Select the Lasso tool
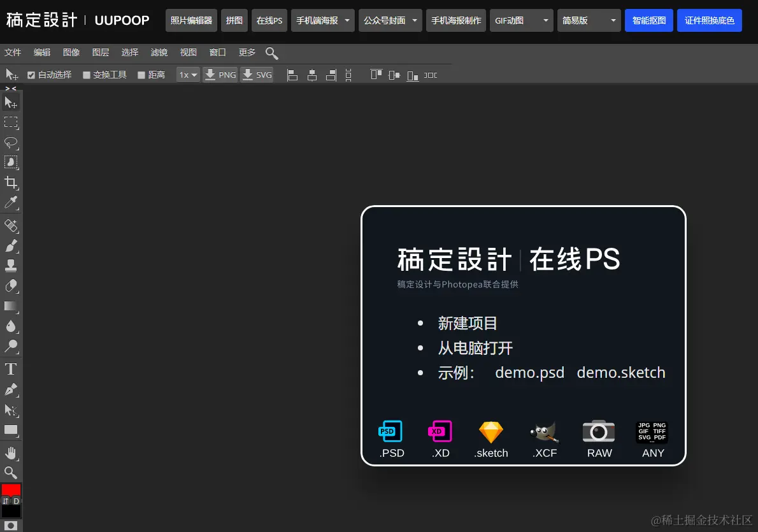 pos(11,143)
